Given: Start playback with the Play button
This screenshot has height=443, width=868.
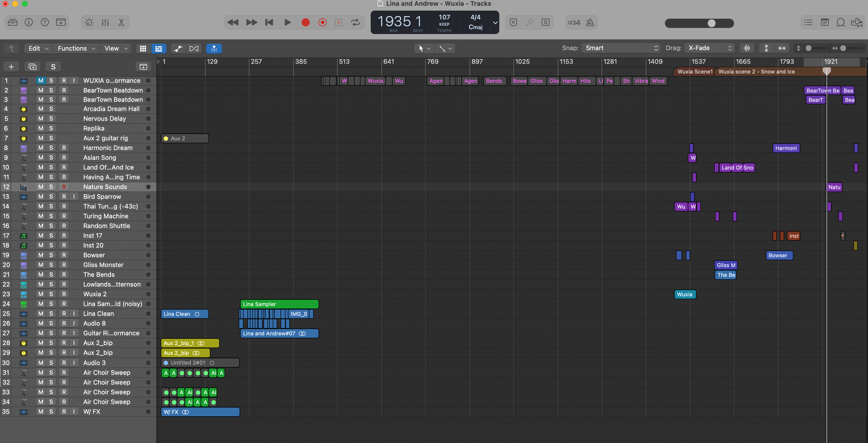Looking at the screenshot, I should (288, 22).
